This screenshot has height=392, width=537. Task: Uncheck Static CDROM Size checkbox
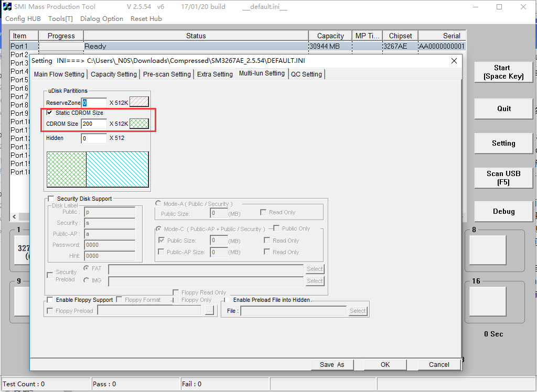point(49,113)
